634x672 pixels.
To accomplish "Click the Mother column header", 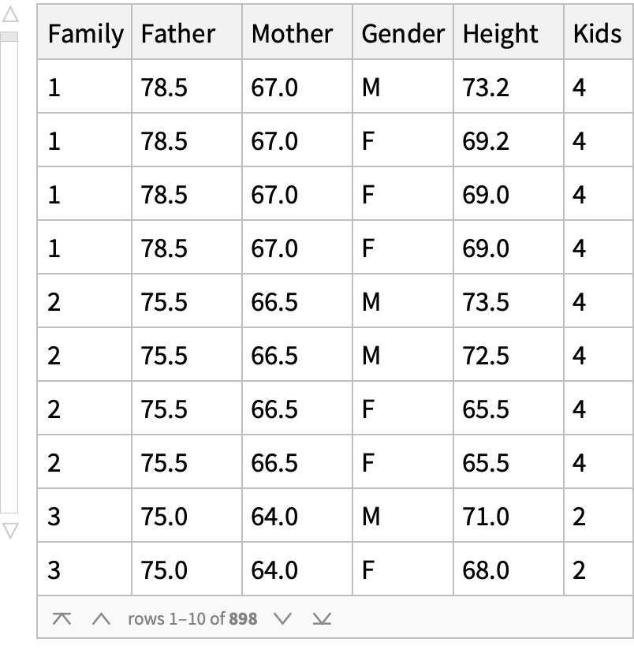I will pos(292,34).
